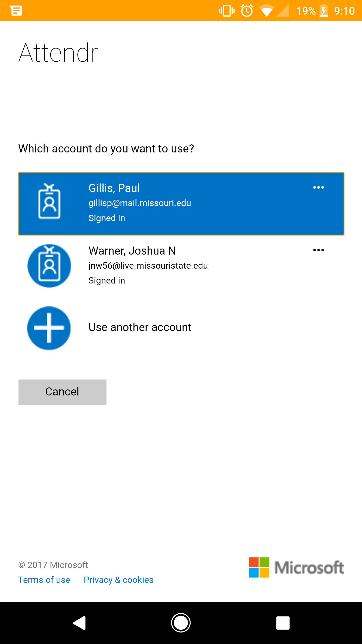This screenshot has width=362, height=644.
Task: Select Use another account
Action: [x=140, y=327]
